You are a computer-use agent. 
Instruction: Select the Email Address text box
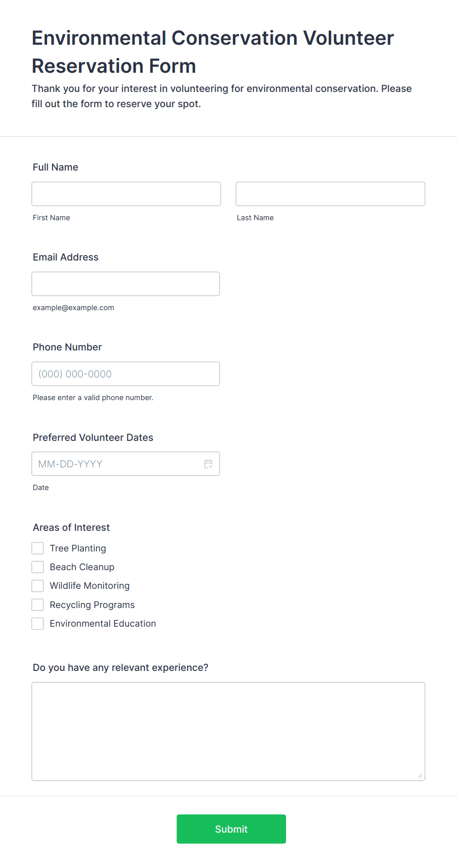[x=126, y=284]
